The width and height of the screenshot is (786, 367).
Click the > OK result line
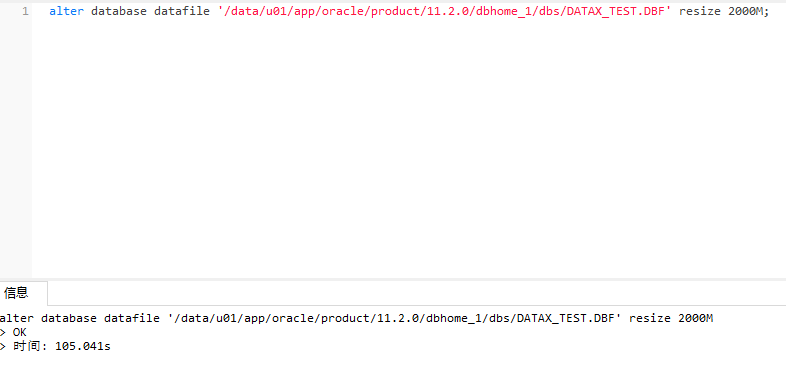(x=13, y=332)
